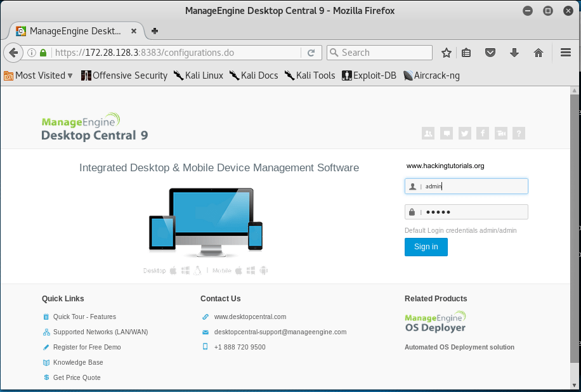Open the Knowledge Base link

point(78,362)
